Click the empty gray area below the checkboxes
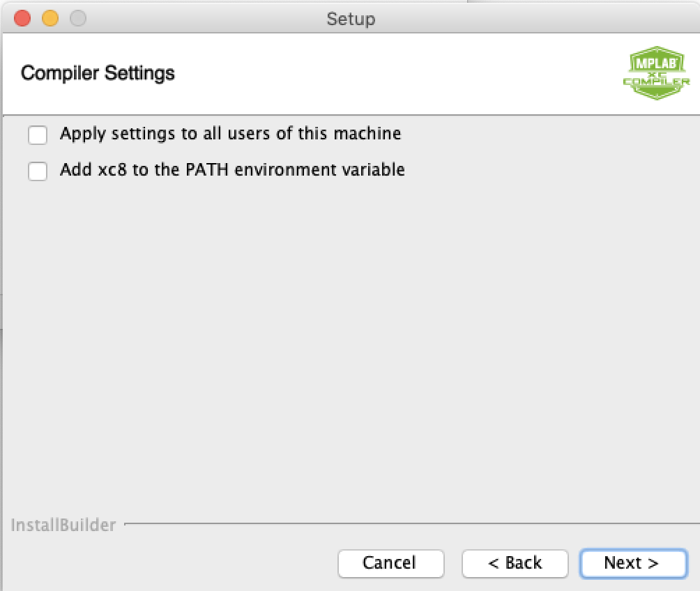Screen dimensions: 700x591 pyautogui.click(x=349, y=335)
